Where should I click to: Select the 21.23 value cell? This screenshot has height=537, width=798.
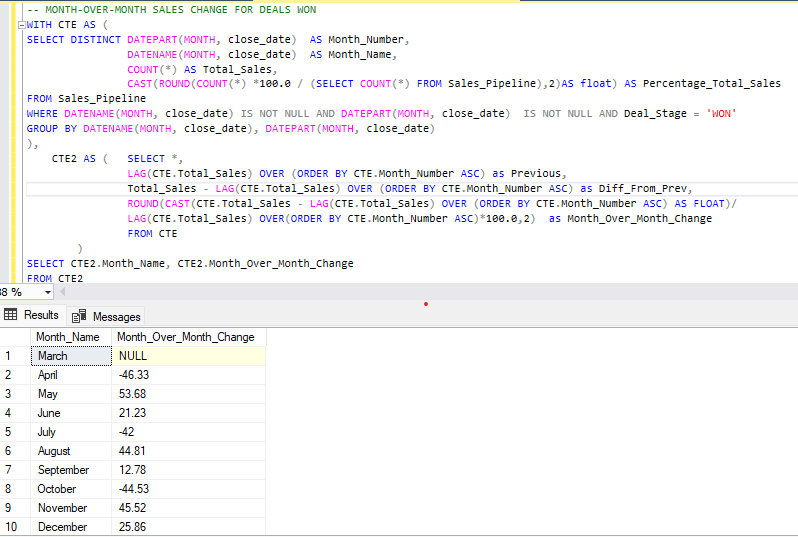(x=188, y=413)
